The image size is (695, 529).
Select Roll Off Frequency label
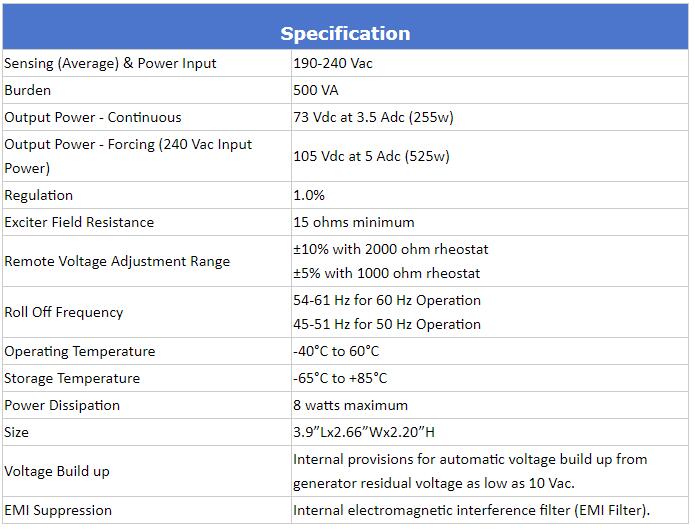point(64,312)
